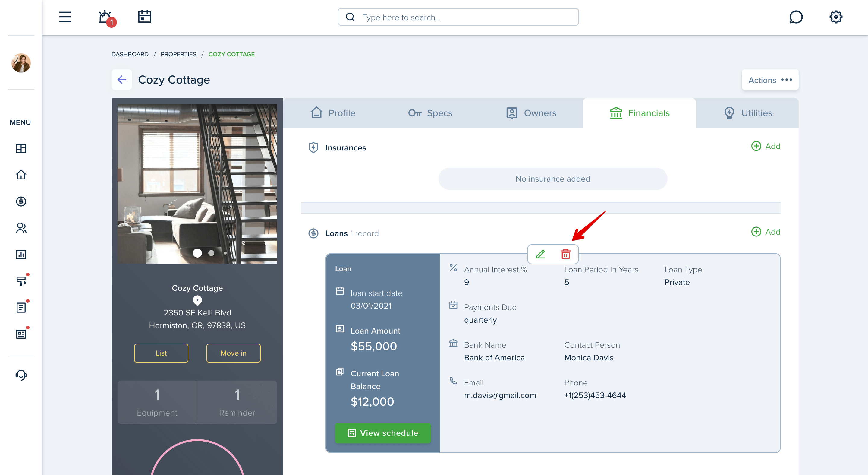Open the news listing icon in sidebar
The width and height of the screenshot is (868, 475).
(x=21, y=334)
